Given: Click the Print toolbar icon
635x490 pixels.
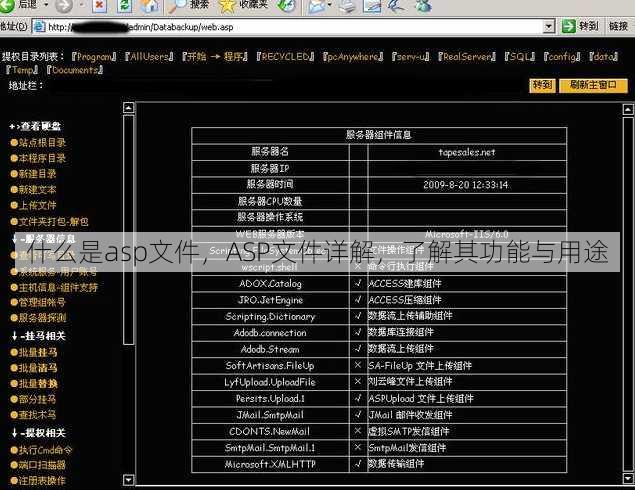Looking at the screenshot, I should tap(346, 6).
